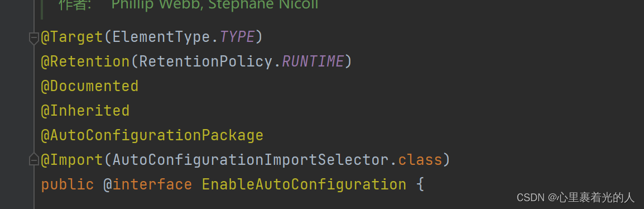
Task: Click the @Retention annotation
Action: (85, 61)
